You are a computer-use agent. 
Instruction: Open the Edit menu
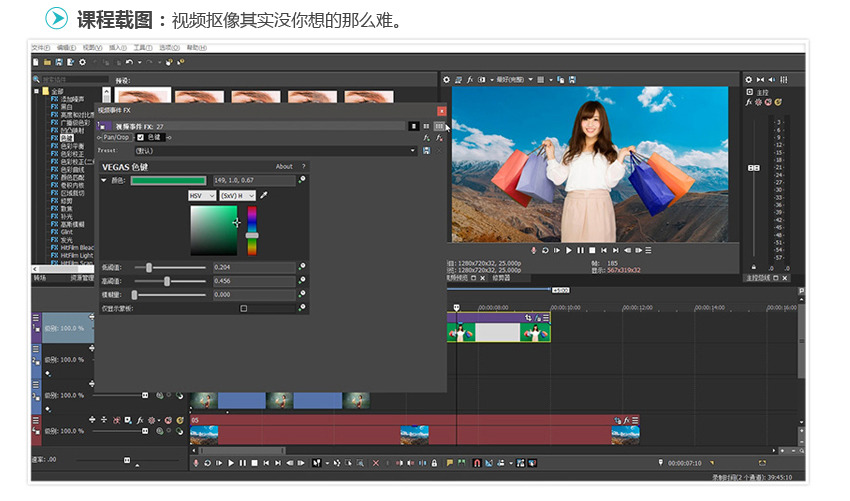point(66,48)
